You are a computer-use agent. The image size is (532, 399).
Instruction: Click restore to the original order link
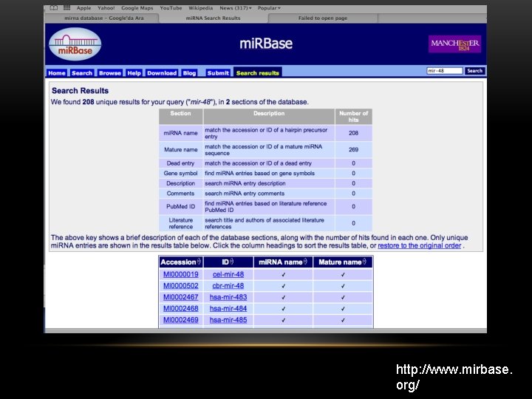420,245
